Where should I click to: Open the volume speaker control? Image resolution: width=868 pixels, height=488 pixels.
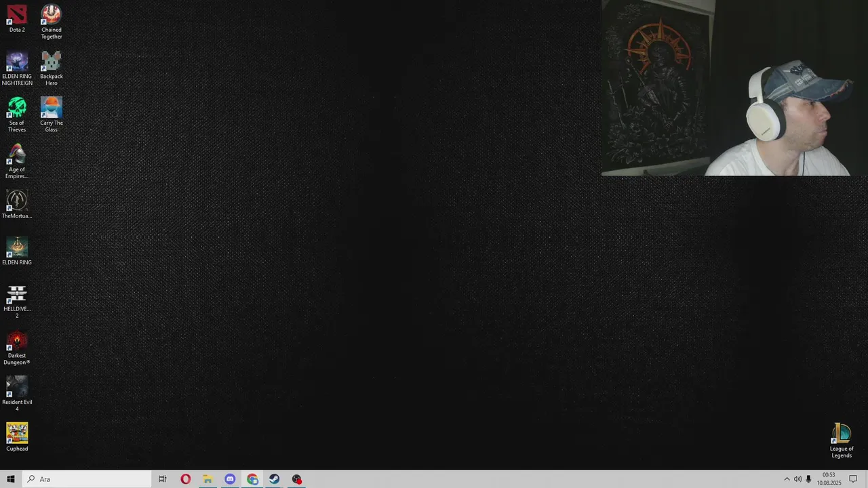pyautogui.click(x=797, y=479)
